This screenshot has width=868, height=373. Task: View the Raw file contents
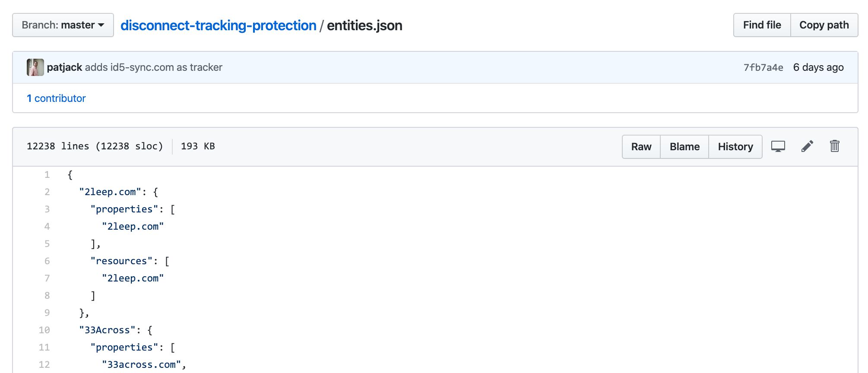click(x=641, y=147)
